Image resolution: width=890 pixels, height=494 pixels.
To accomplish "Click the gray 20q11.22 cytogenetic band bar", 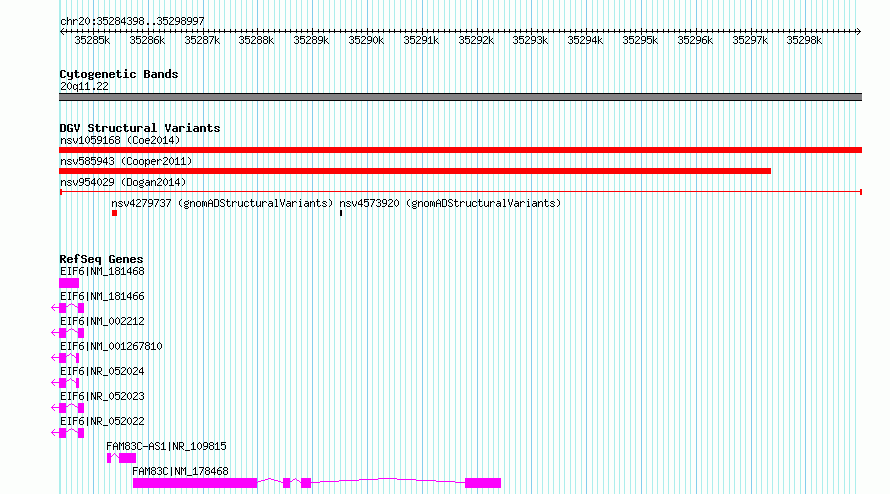I will click(460, 97).
